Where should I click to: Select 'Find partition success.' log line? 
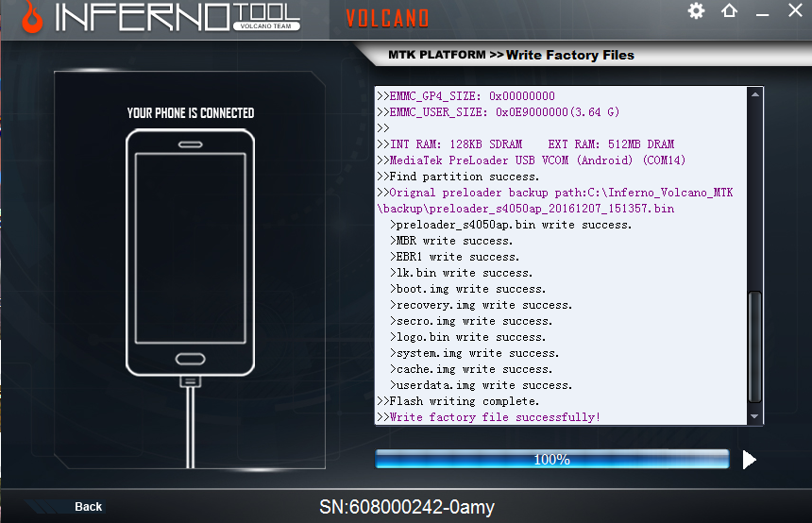(458, 177)
